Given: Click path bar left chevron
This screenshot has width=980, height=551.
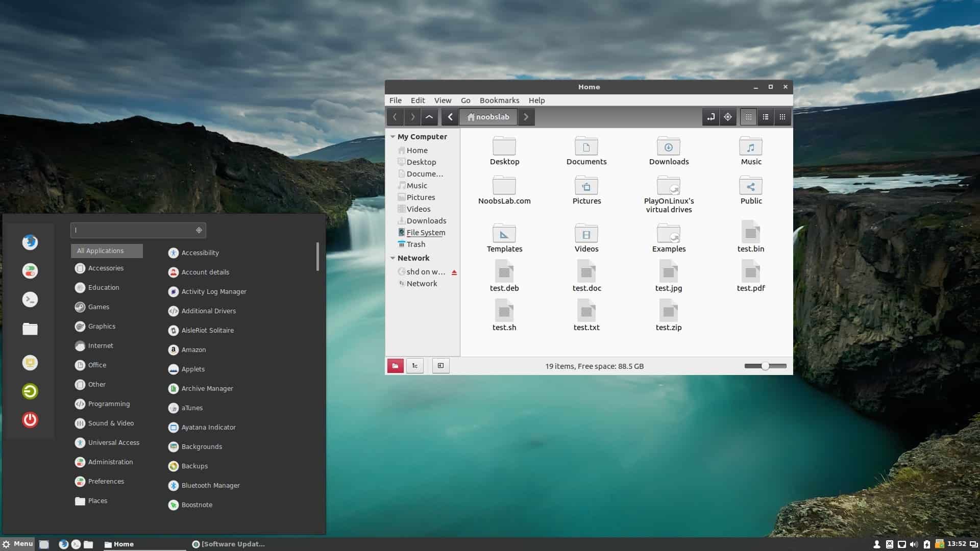Looking at the screenshot, I should (x=450, y=117).
